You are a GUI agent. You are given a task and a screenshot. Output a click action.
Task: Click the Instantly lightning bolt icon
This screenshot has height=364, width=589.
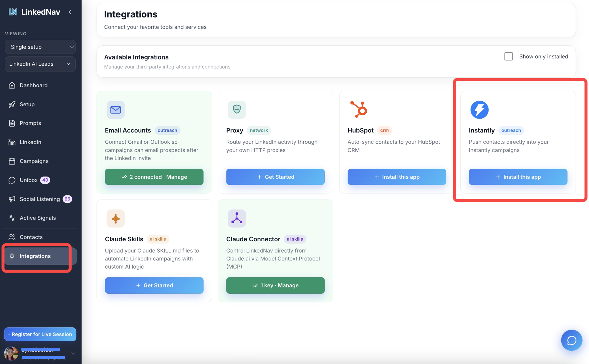click(479, 110)
